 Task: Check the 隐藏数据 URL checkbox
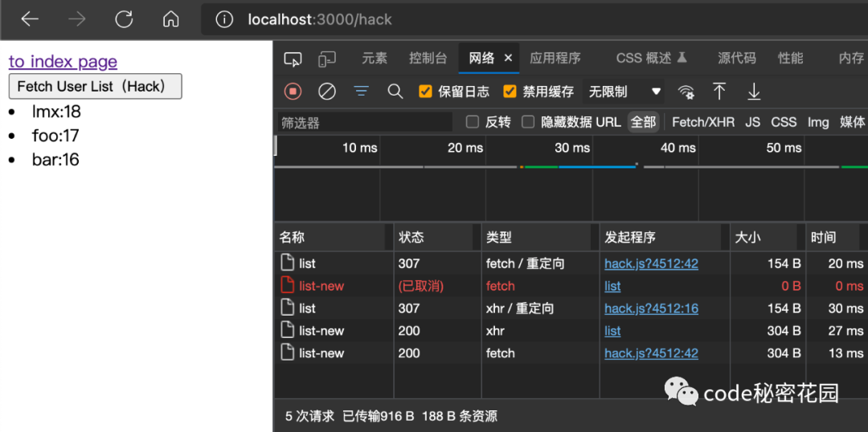point(529,122)
